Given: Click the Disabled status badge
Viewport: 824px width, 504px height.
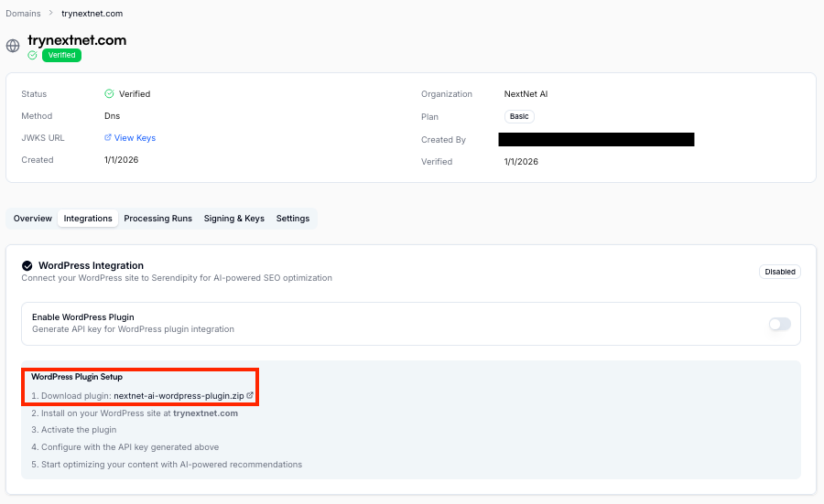Looking at the screenshot, I should coord(780,272).
